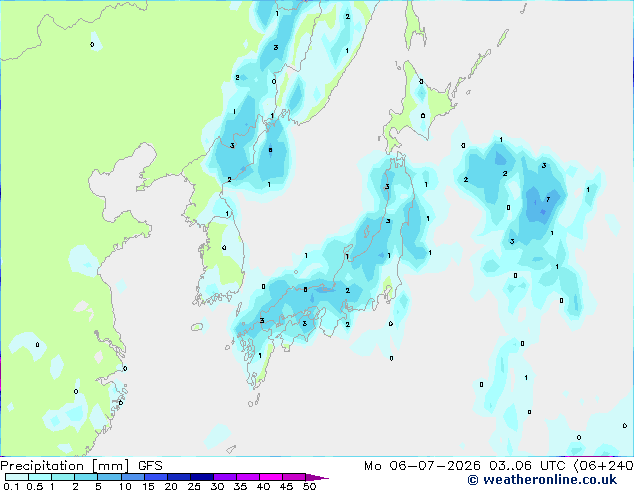Click the legend label "25"
The height and width of the screenshot is (490, 634).
[194, 486]
